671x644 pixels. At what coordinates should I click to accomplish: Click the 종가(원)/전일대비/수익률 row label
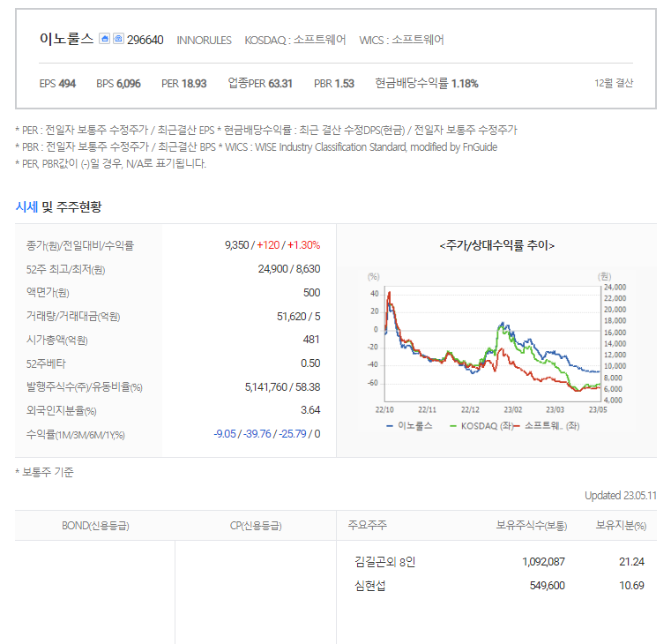[80, 245]
